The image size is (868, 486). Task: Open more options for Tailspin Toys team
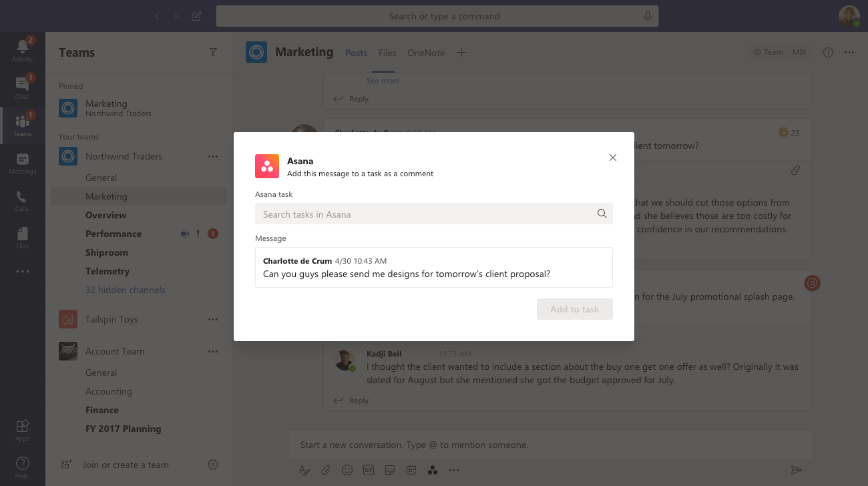[x=213, y=319]
